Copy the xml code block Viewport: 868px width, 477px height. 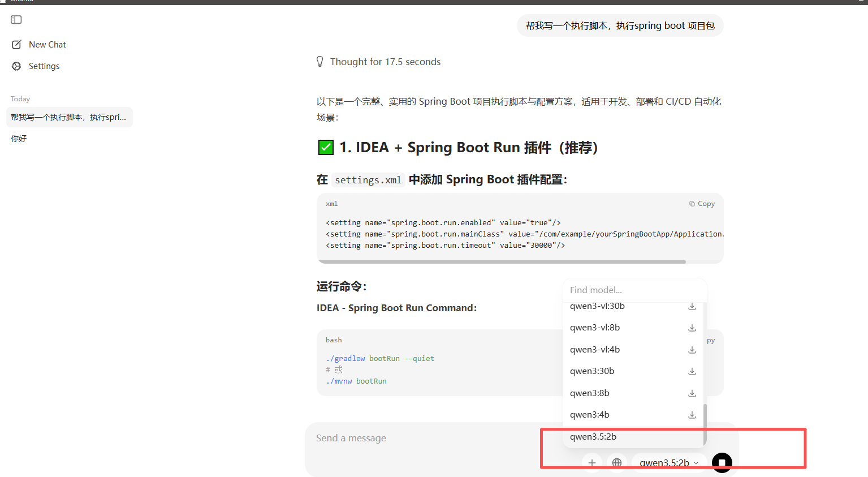click(x=702, y=204)
